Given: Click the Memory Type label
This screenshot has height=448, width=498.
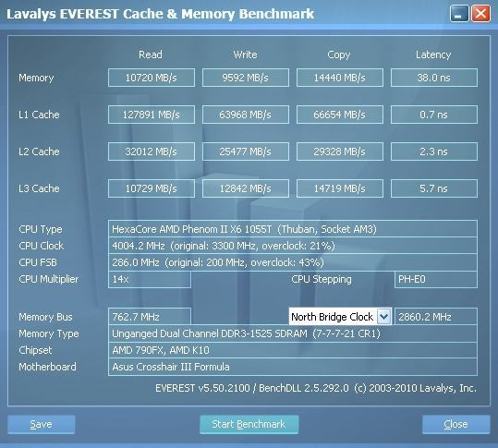Looking at the screenshot, I should [x=49, y=334].
